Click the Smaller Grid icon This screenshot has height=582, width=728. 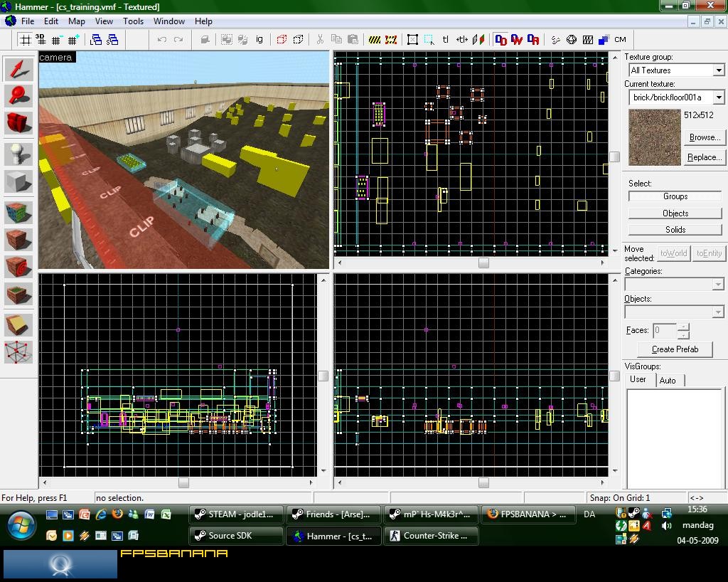(57, 40)
